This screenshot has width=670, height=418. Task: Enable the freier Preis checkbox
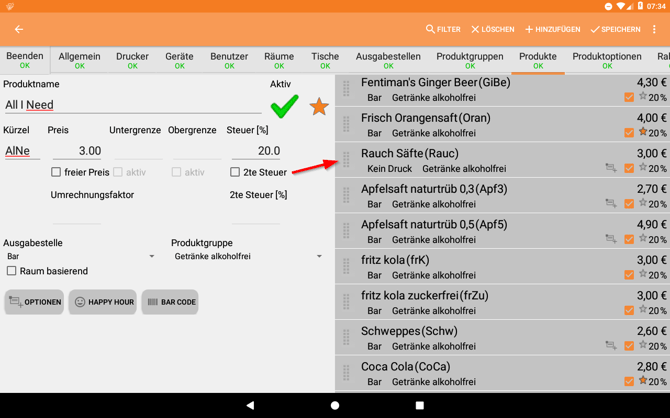point(56,172)
